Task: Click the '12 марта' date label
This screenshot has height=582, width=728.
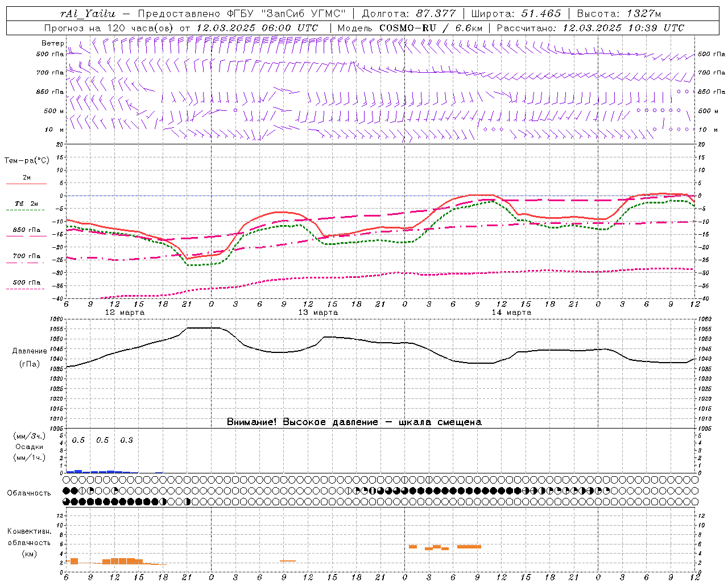Action: 125,313
